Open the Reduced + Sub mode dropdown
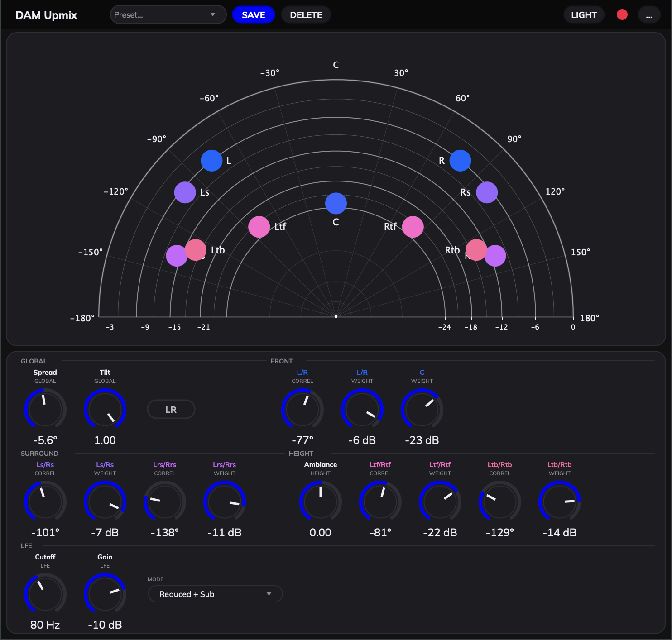 pyautogui.click(x=216, y=594)
